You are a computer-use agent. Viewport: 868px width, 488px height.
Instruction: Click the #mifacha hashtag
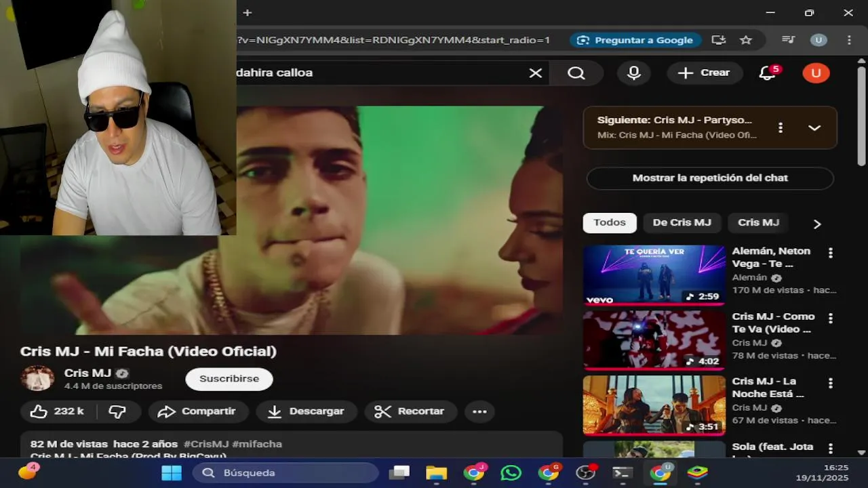(x=257, y=444)
